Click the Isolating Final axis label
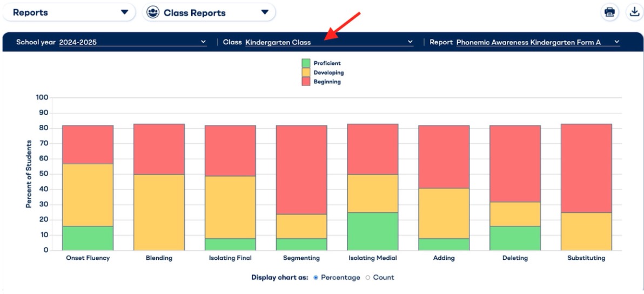Viewport: 644px width, 294px height. click(x=230, y=258)
